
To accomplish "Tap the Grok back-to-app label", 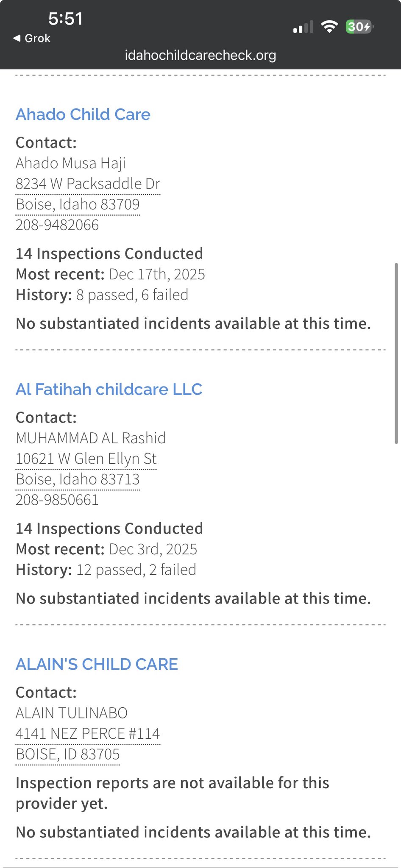I will pyautogui.click(x=37, y=38).
